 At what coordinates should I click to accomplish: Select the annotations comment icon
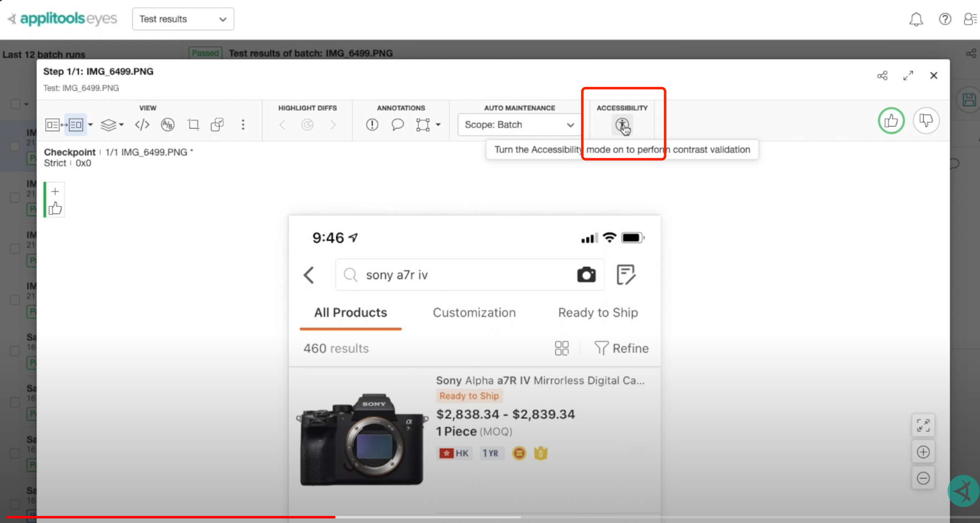(x=397, y=125)
